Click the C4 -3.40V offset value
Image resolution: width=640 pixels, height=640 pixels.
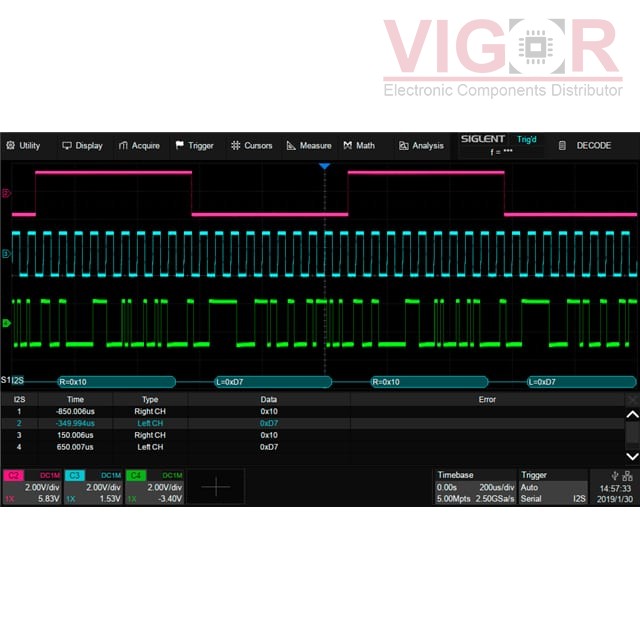(x=170, y=499)
